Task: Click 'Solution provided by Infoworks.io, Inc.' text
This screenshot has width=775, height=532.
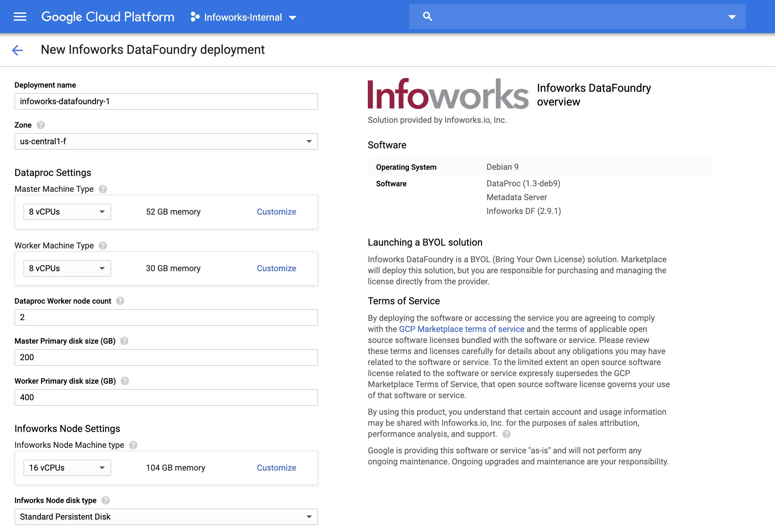Action: (437, 120)
